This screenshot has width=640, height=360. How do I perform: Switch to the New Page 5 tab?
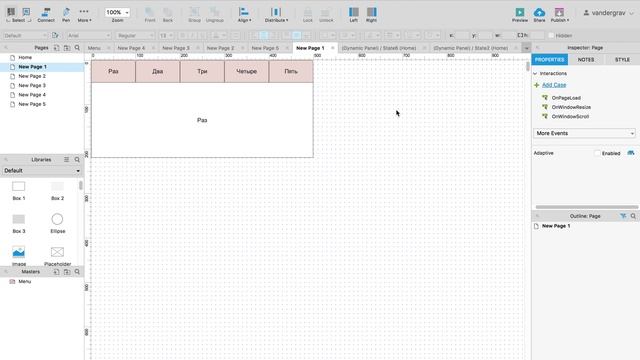click(265, 48)
